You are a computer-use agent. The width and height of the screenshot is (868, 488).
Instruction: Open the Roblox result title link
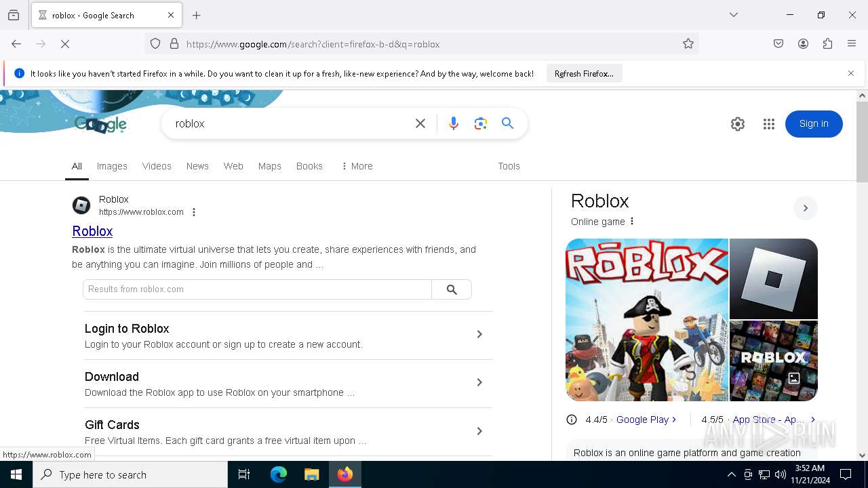[x=92, y=231]
